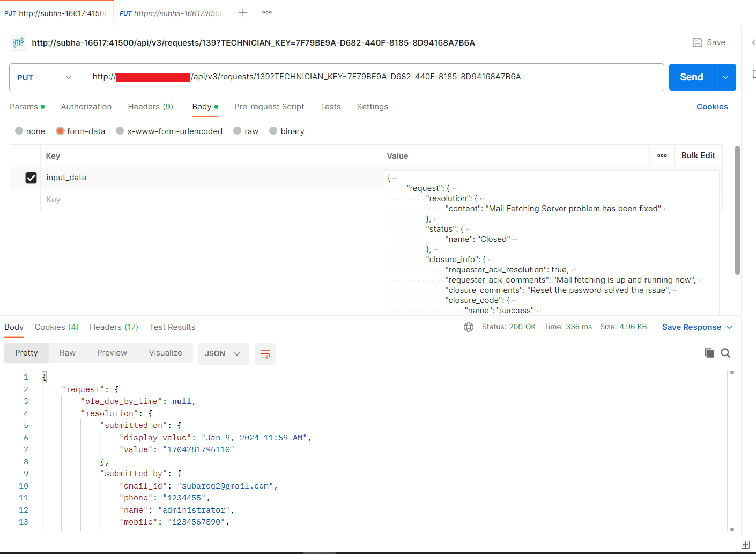Image resolution: width=756 pixels, height=554 pixels.
Task: Click the request body vertical scrollbar
Action: click(x=737, y=209)
